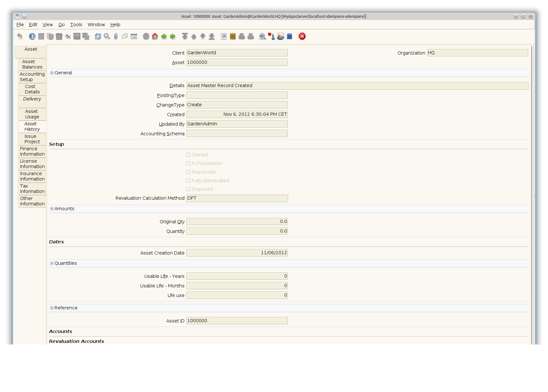Open the View menu
This screenshot has height=392, width=548.
coord(48,25)
